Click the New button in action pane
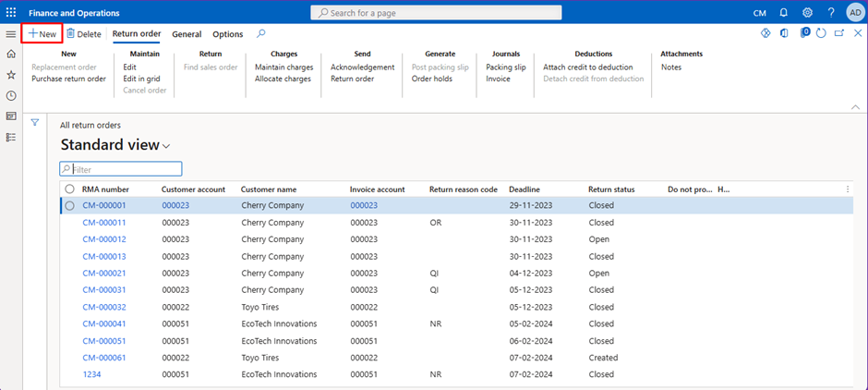Viewport: 868px width, 390px height. 42,34
